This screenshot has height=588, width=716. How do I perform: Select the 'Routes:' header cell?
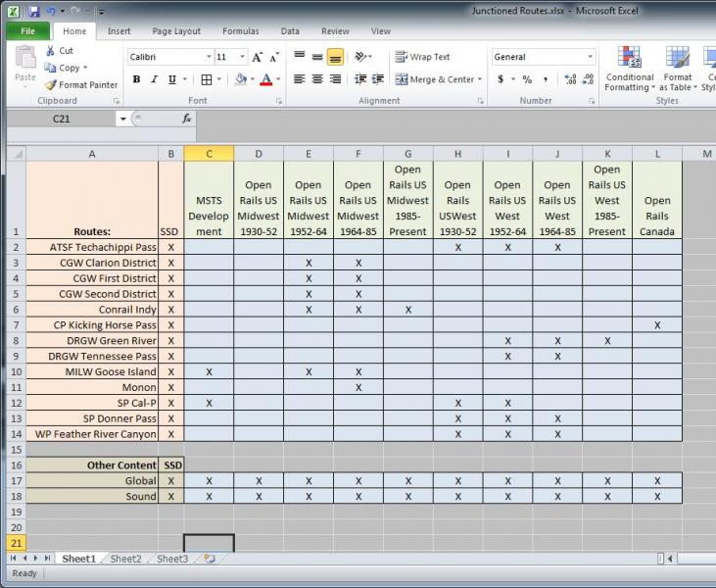[x=92, y=200]
